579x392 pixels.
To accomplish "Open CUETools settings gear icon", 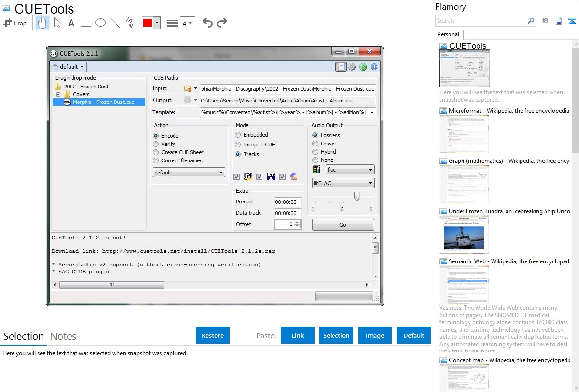I will pyautogui.click(x=352, y=67).
